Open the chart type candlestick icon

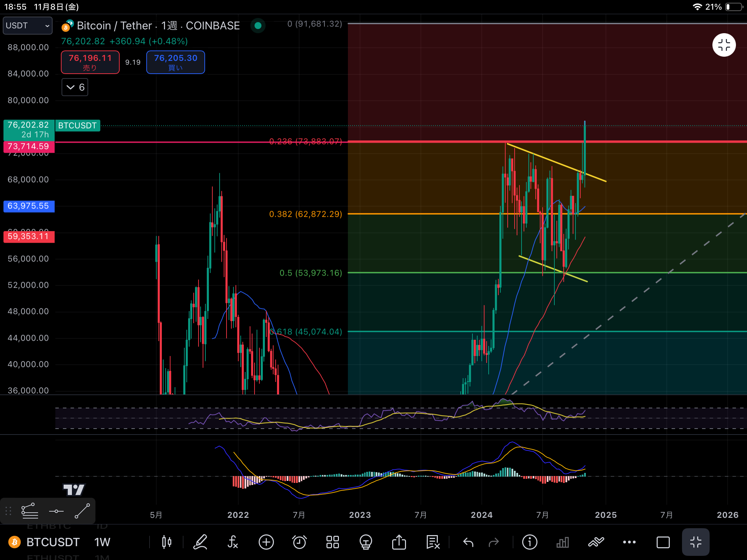pos(167,542)
